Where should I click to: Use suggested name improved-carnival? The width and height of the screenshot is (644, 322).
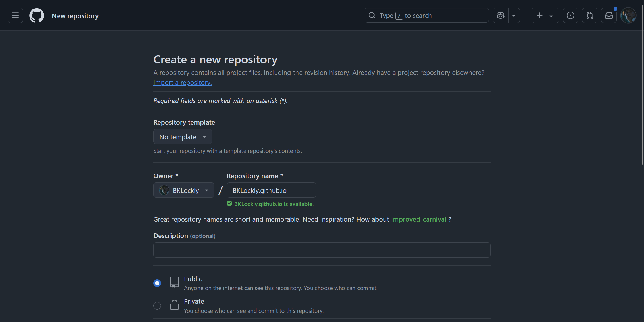(x=418, y=219)
